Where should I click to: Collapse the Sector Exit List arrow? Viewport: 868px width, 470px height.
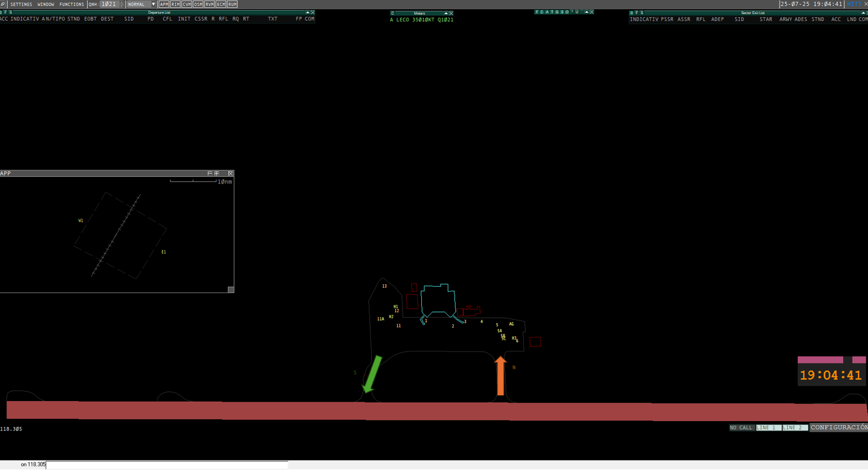[x=862, y=13]
